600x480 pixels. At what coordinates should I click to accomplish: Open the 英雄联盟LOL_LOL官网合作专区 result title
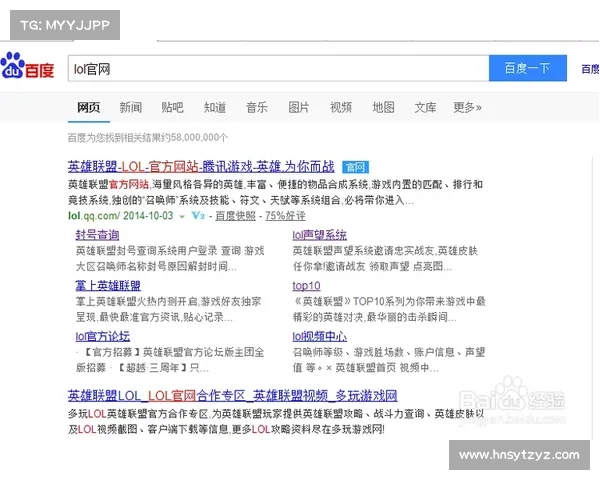click(233, 395)
